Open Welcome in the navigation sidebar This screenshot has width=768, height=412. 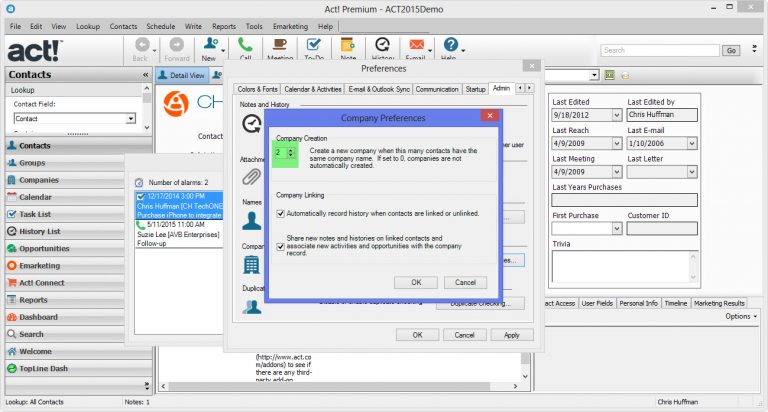click(x=79, y=351)
